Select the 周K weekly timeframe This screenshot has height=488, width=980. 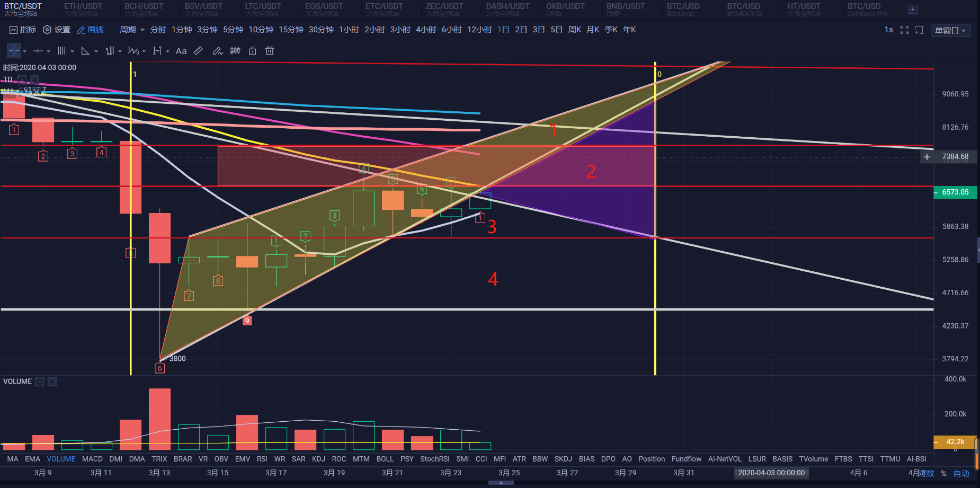pos(575,30)
